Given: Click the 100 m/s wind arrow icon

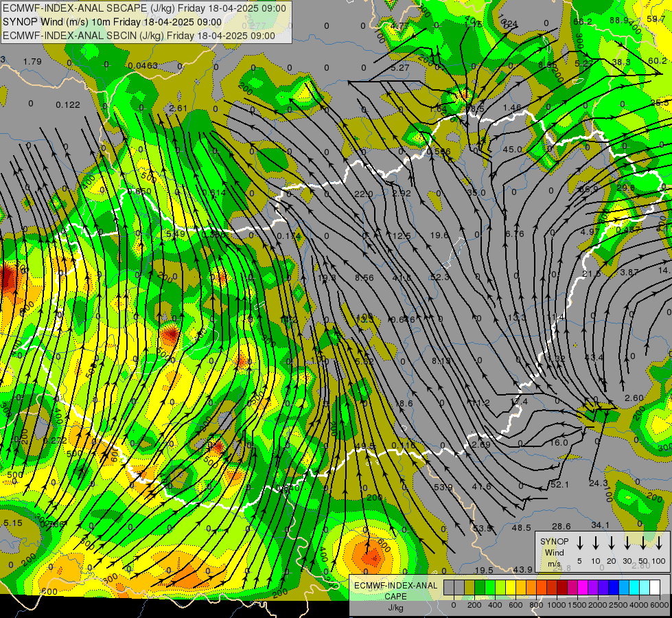Looking at the screenshot, I should [659, 543].
